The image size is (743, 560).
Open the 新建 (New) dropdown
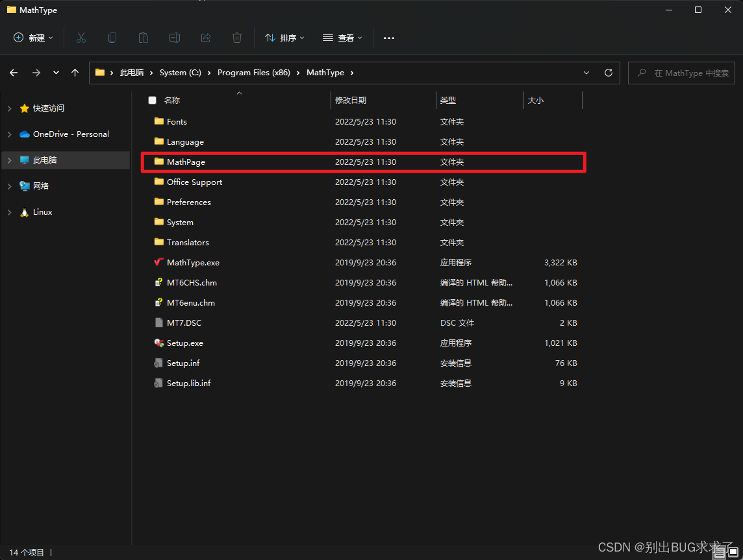tap(33, 38)
